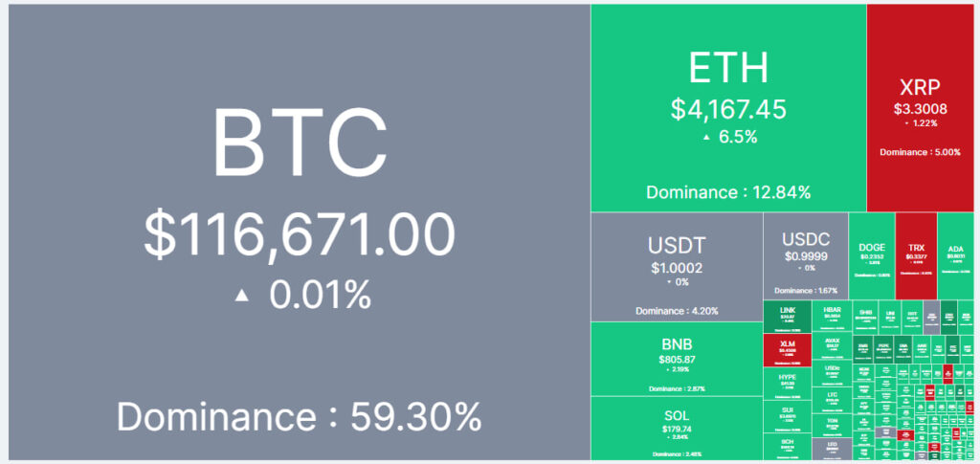The width and height of the screenshot is (980, 464).
Task: Open the red XLM tile
Action: (x=787, y=350)
